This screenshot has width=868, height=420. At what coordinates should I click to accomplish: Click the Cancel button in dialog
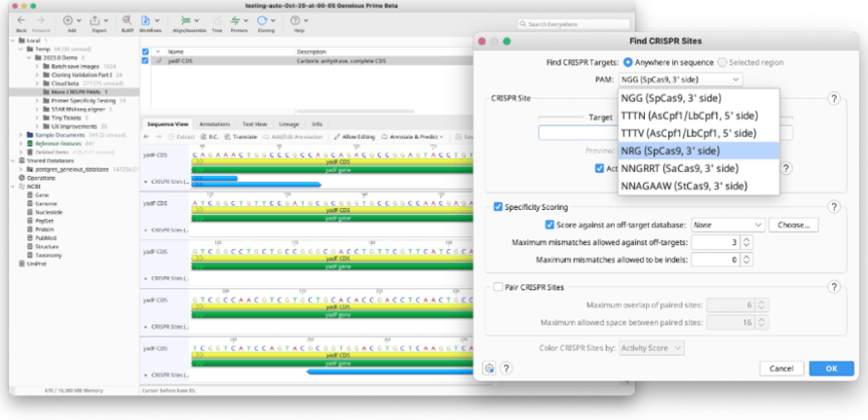781,368
